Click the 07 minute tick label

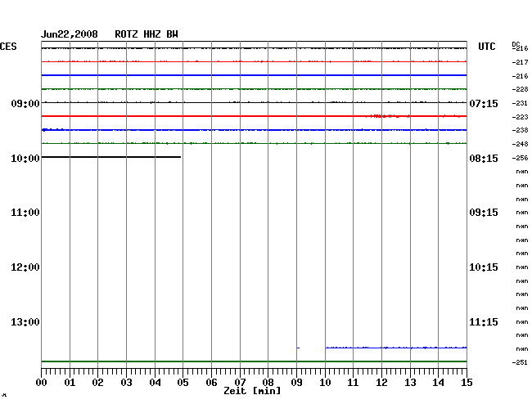tap(240, 383)
